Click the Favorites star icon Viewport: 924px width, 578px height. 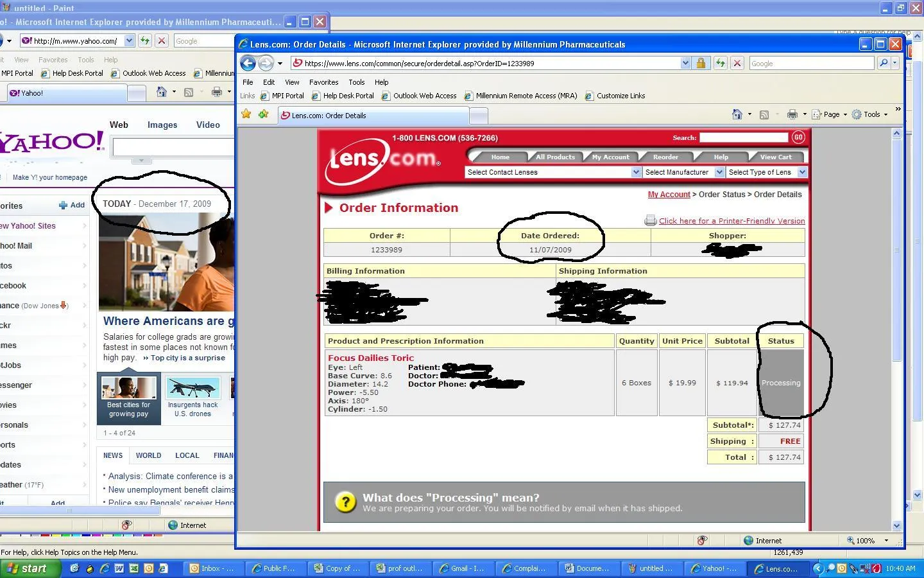(x=246, y=114)
